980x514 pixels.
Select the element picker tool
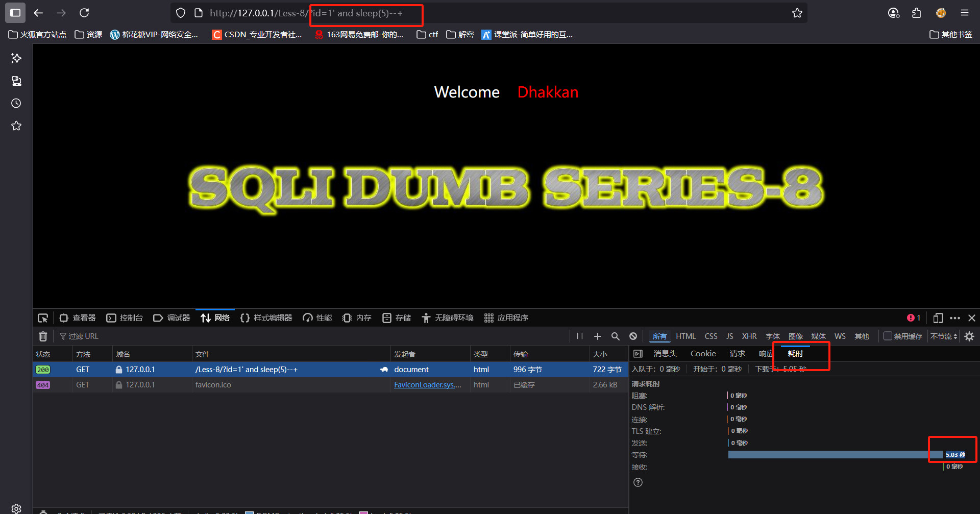(x=43, y=317)
